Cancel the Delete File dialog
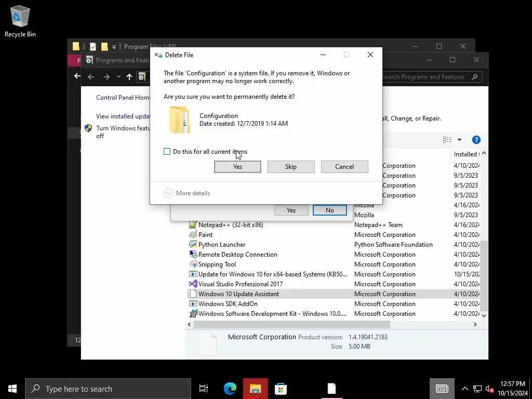This screenshot has height=399, width=532. click(x=344, y=167)
